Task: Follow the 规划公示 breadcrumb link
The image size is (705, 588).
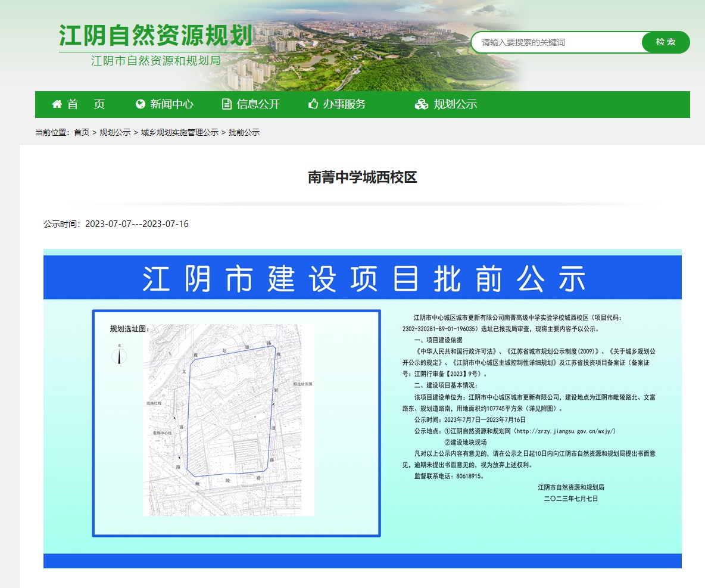Action: 115,132
